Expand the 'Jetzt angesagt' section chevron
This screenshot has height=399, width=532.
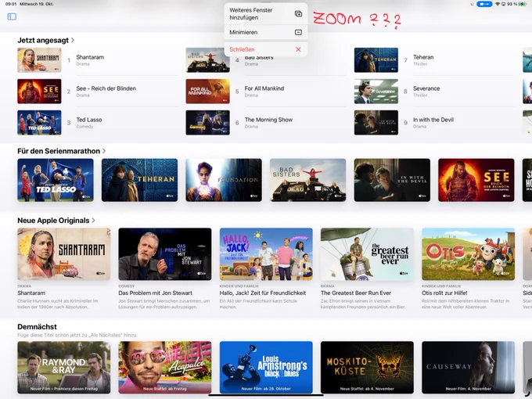(73, 40)
